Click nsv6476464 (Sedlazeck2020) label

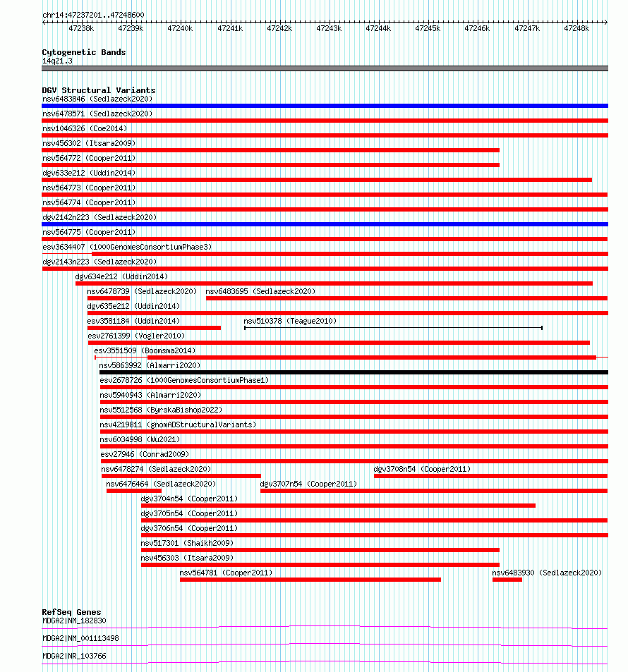click(162, 484)
